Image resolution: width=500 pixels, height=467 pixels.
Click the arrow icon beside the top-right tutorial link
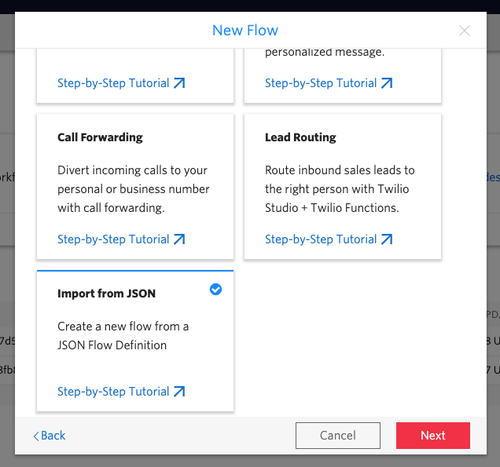click(x=387, y=83)
